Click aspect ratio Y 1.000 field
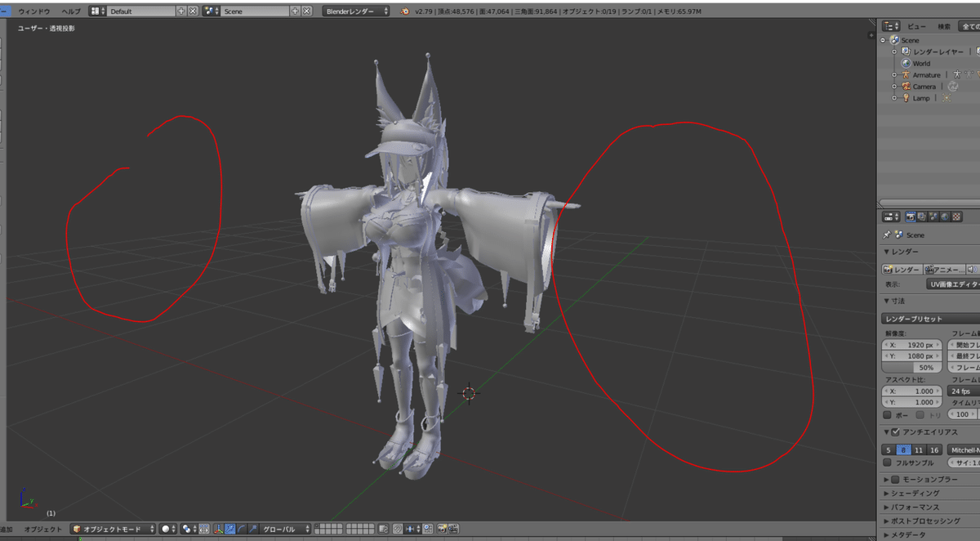Screen dimensions: 980x541 912,402
